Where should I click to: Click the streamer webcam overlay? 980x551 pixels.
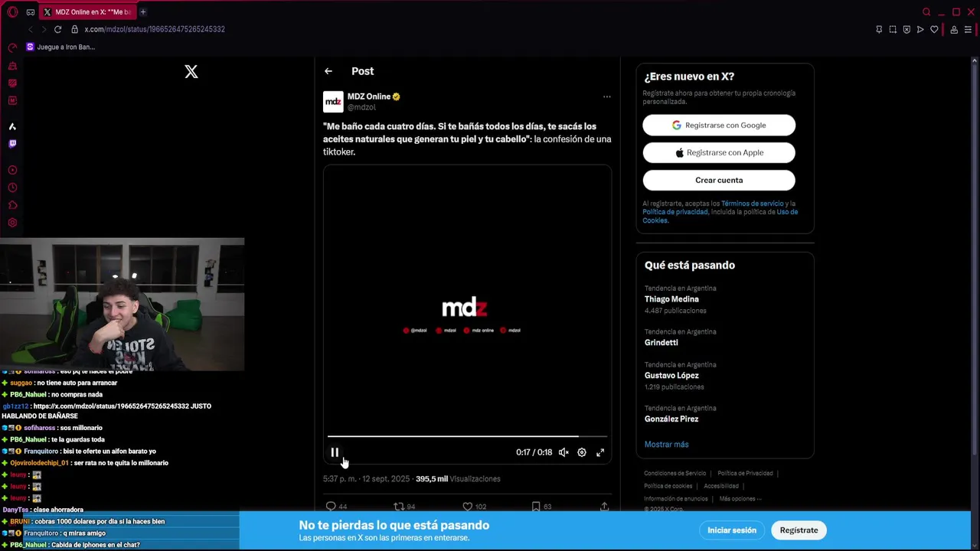[x=122, y=305]
